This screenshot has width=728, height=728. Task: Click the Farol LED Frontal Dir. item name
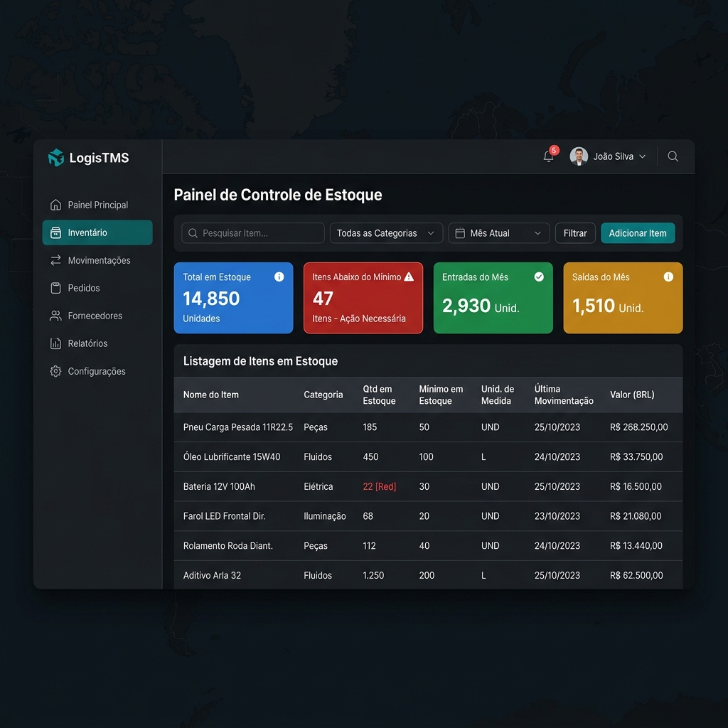[x=224, y=516]
